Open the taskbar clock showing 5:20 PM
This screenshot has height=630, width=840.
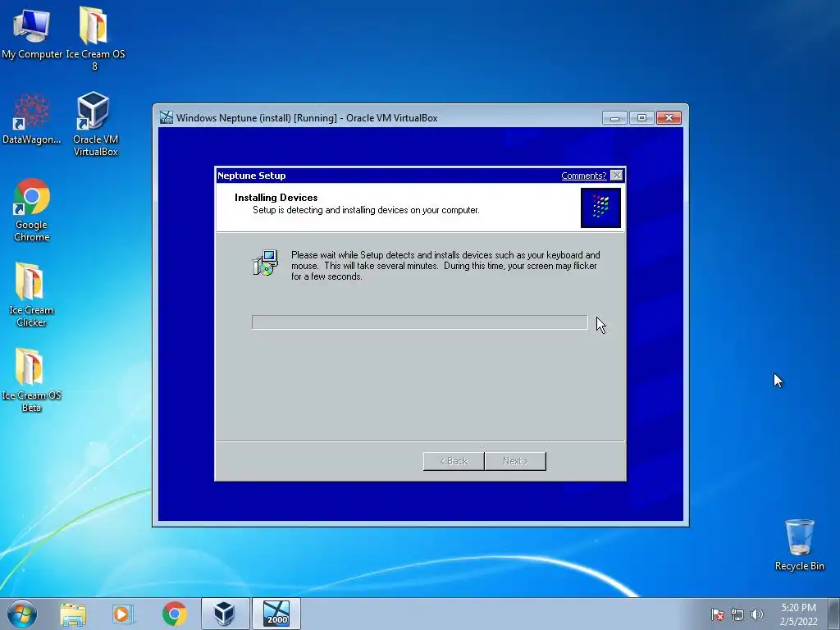tap(798, 614)
